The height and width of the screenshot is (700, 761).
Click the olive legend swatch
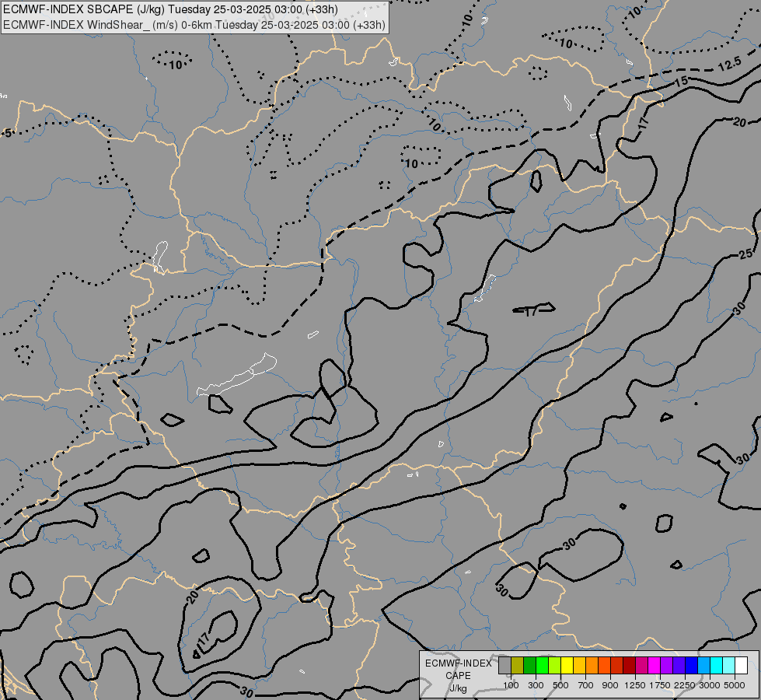[x=518, y=666]
